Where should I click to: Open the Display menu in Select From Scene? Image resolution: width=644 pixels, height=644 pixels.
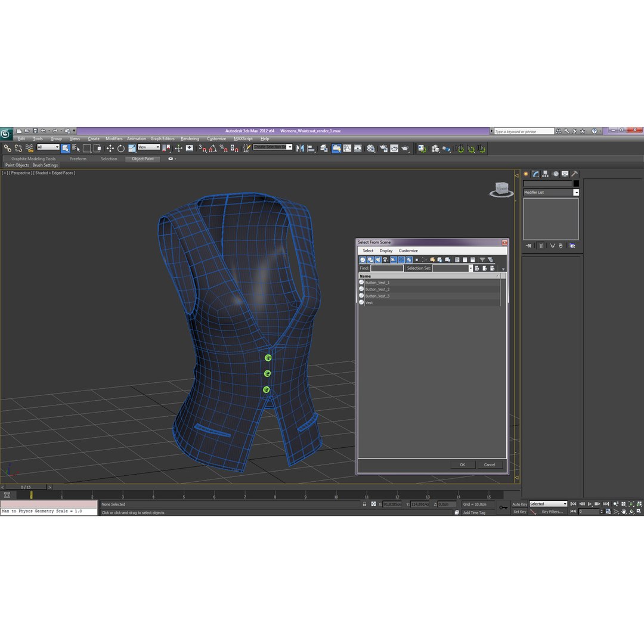point(386,250)
